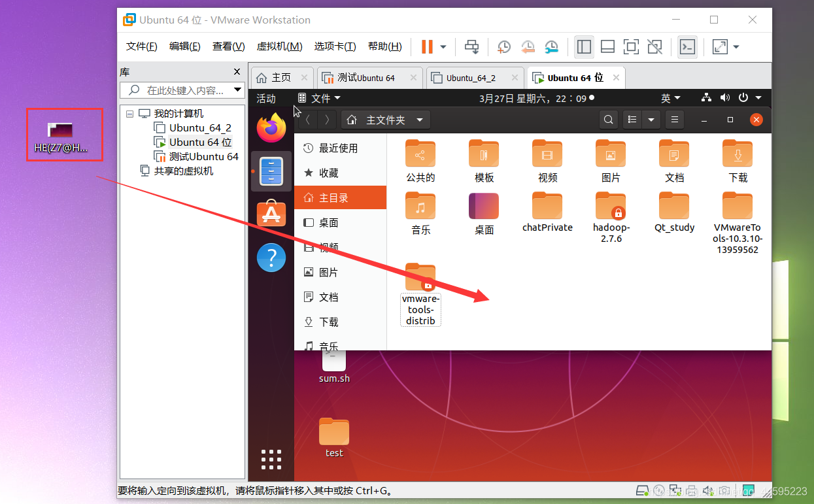Open the power options dropdown beside the pause button
814x504 pixels.
click(443, 47)
